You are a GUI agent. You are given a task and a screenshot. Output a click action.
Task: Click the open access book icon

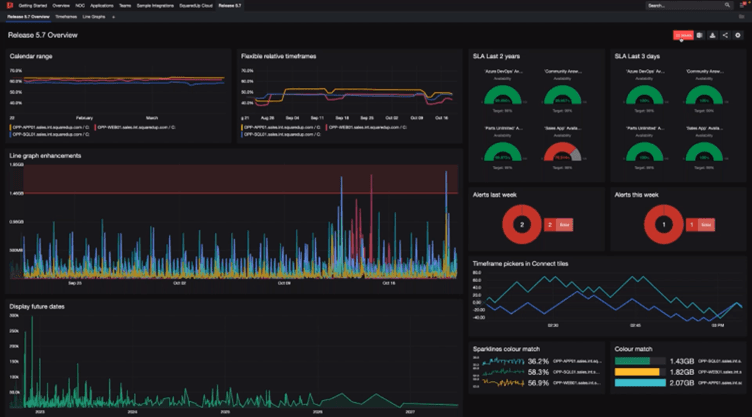point(699,35)
